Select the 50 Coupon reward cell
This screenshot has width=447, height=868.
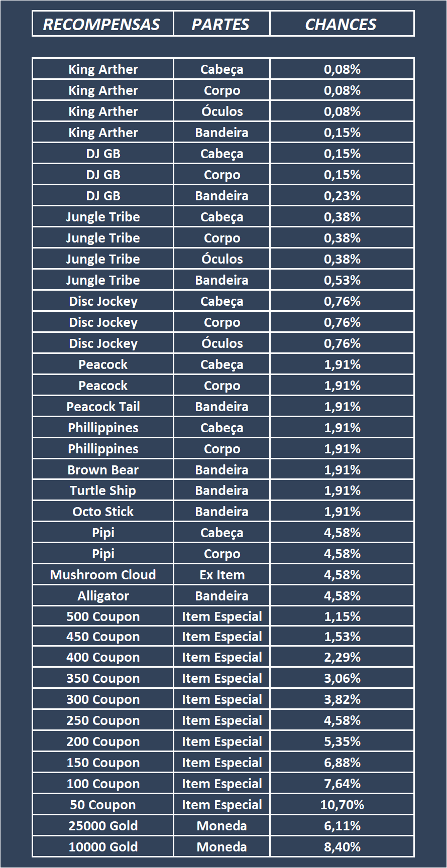coord(103,805)
